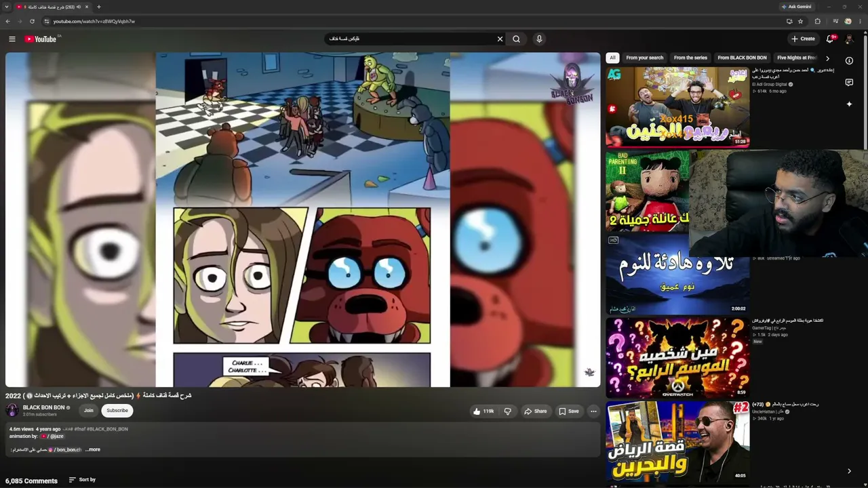Click the channel watermark in video corner
This screenshot has width=868, height=488.
(589, 372)
